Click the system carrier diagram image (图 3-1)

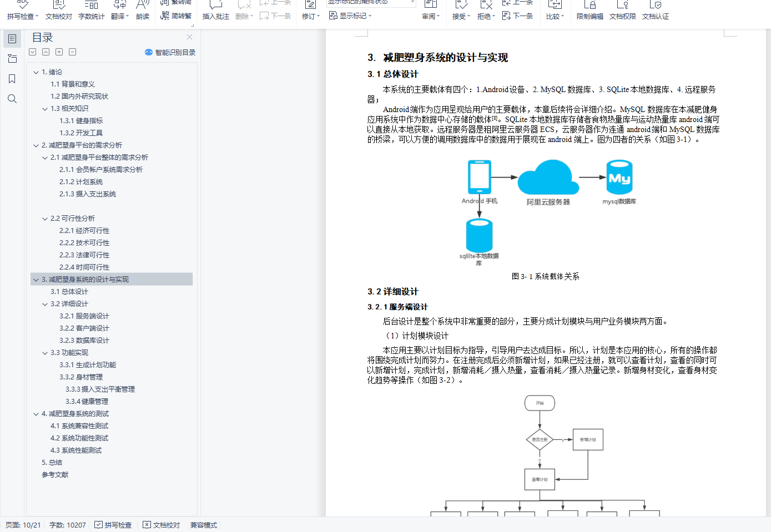(x=547, y=212)
